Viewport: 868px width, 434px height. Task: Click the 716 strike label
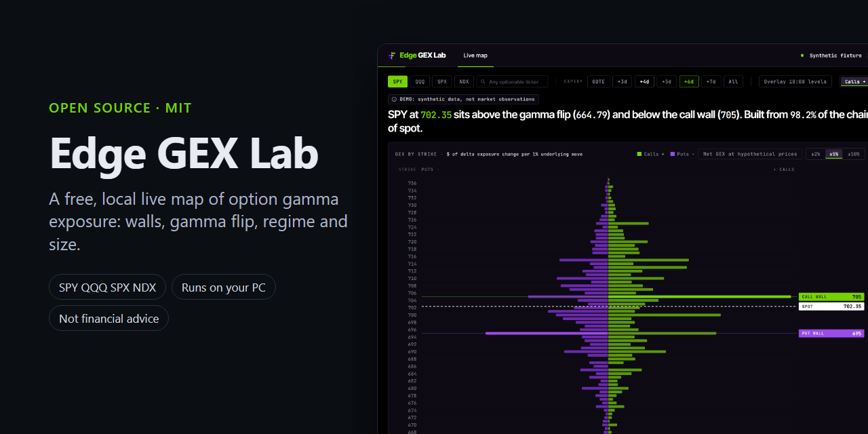[412, 256]
